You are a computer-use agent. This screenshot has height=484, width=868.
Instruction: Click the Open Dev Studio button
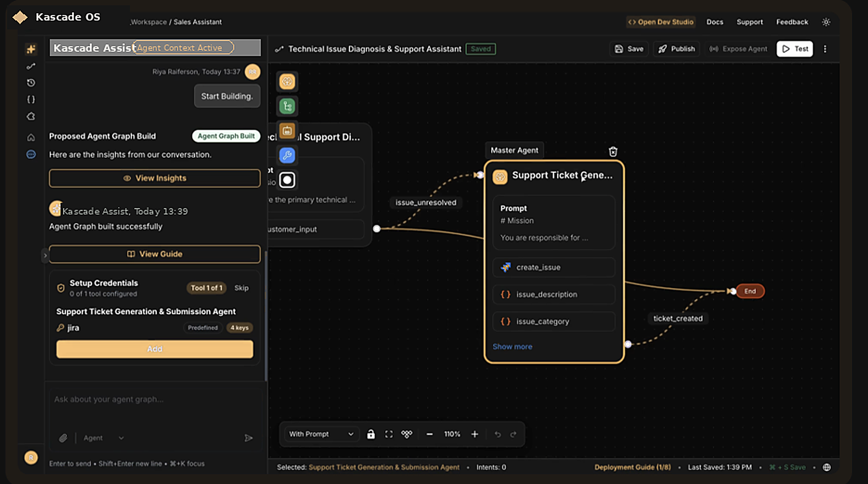[x=661, y=22]
